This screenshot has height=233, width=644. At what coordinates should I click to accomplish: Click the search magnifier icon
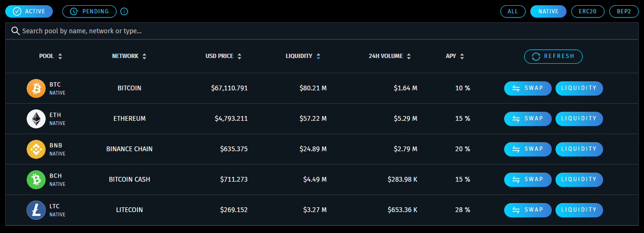coord(15,31)
